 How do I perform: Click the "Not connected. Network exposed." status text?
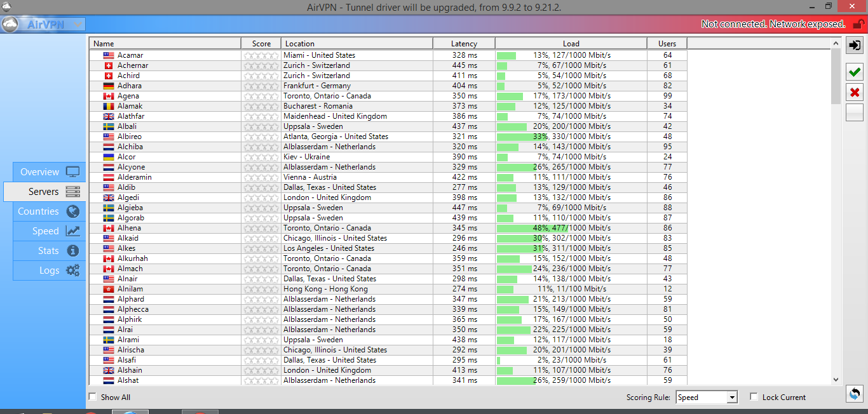pyautogui.click(x=773, y=24)
